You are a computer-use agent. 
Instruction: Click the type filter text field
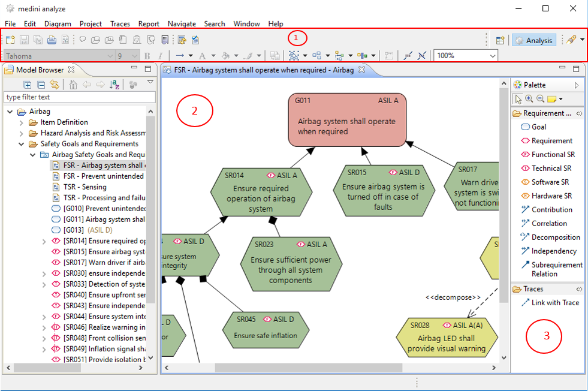click(x=79, y=97)
